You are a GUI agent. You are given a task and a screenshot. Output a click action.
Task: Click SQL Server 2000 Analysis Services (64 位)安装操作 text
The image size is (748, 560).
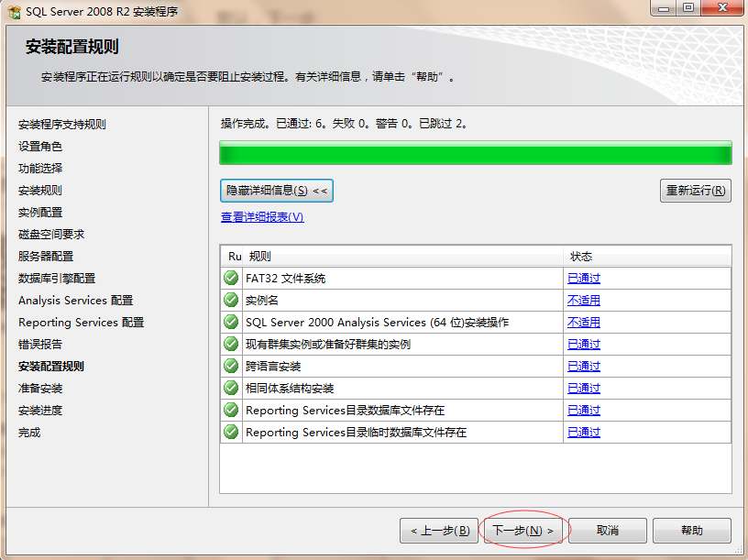(x=378, y=323)
